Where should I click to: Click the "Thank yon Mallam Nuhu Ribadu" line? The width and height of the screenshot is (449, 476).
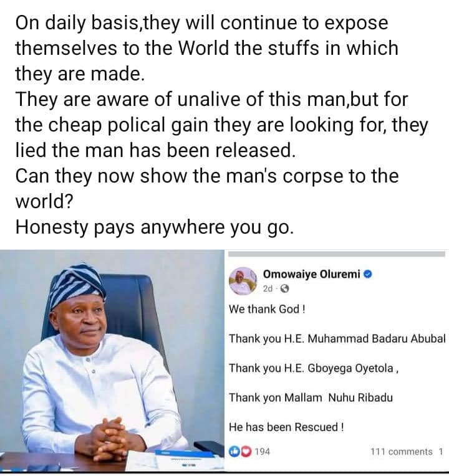(311, 397)
